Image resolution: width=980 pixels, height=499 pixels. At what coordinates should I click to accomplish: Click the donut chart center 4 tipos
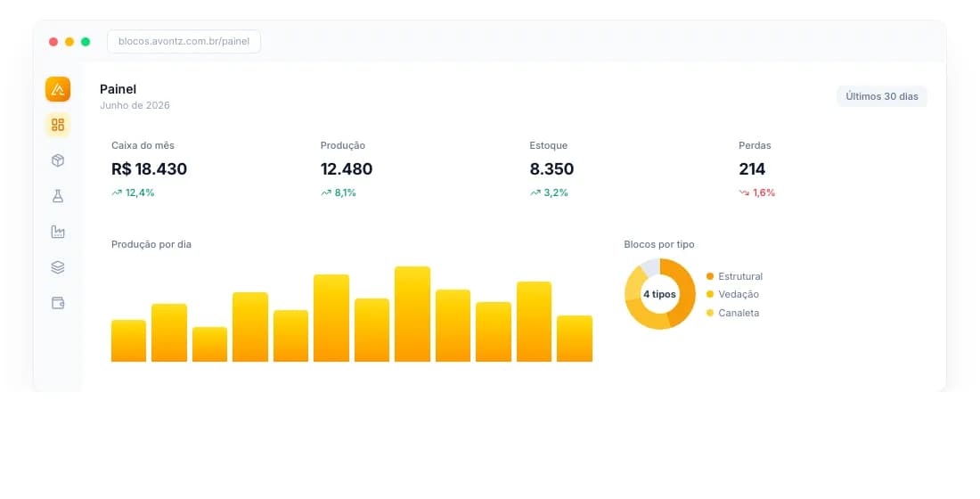659,294
